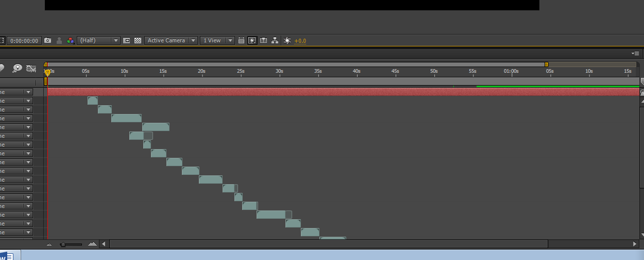Open the (Half) resolution dropdown
Screen dimensions: 644x260
(99, 40)
